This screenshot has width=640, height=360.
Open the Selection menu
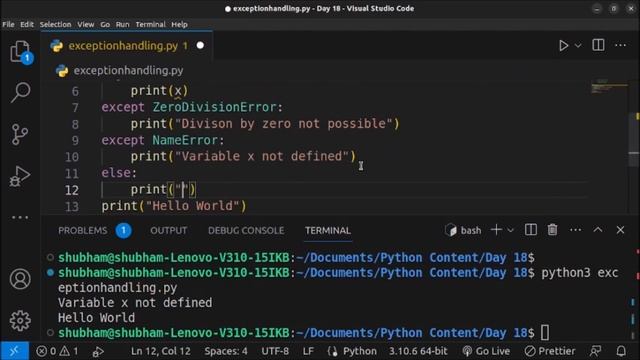[x=55, y=24]
